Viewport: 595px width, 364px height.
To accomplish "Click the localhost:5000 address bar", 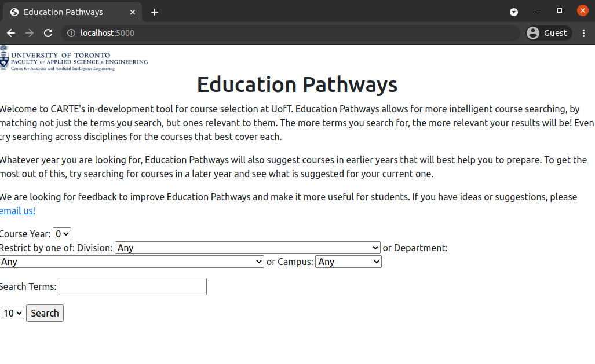I will pos(290,34).
